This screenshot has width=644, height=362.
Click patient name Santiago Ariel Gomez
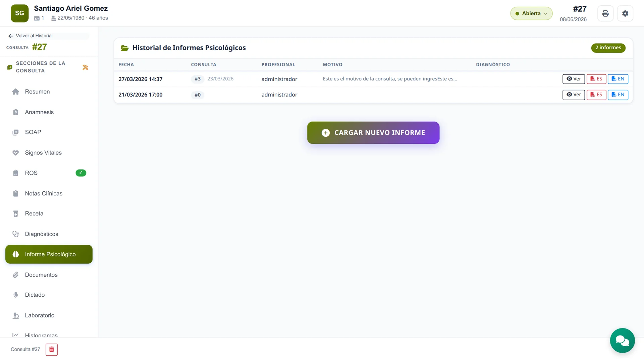(x=71, y=8)
